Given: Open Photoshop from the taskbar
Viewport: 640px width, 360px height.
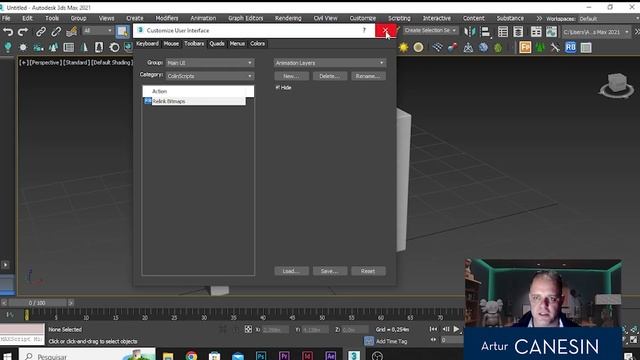Looking at the screenshot, I should (261, 356).
